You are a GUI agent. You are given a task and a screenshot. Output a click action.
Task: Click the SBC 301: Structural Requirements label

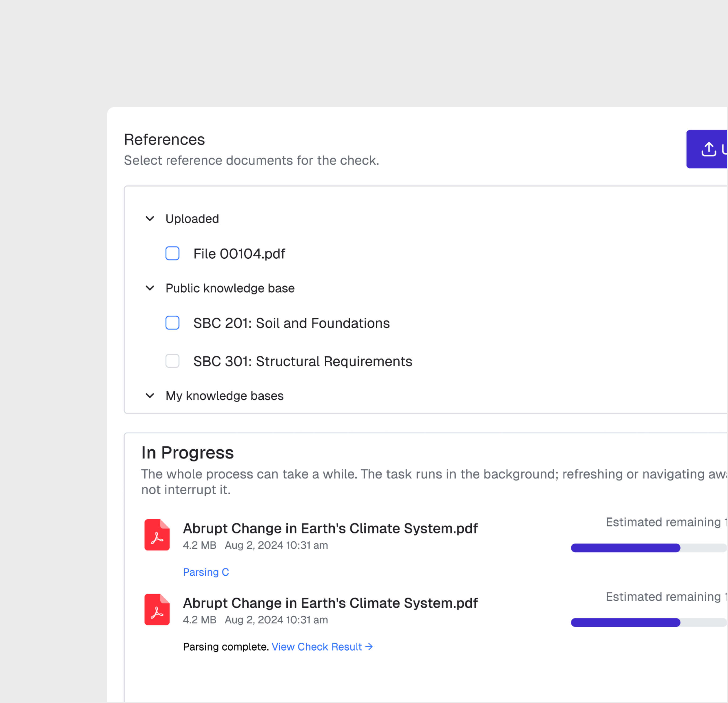302,361
